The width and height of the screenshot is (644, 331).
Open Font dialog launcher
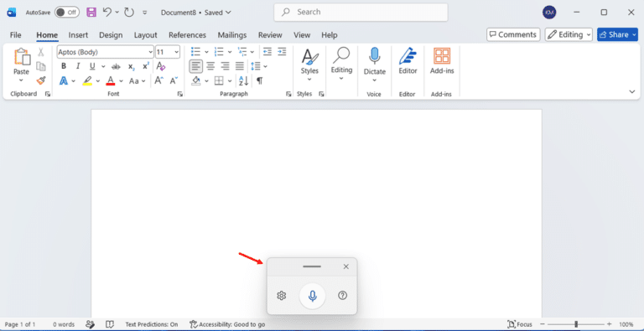click(x=180, y=94)
